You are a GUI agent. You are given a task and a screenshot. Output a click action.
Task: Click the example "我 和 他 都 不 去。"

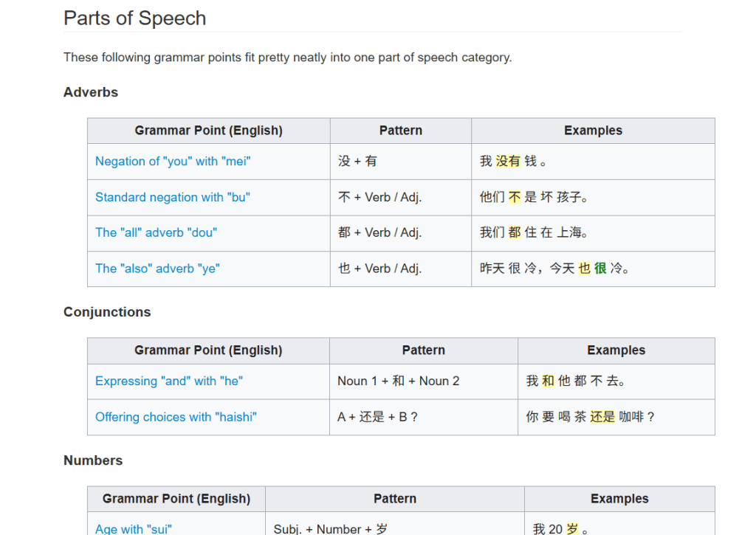pos(576,382)
